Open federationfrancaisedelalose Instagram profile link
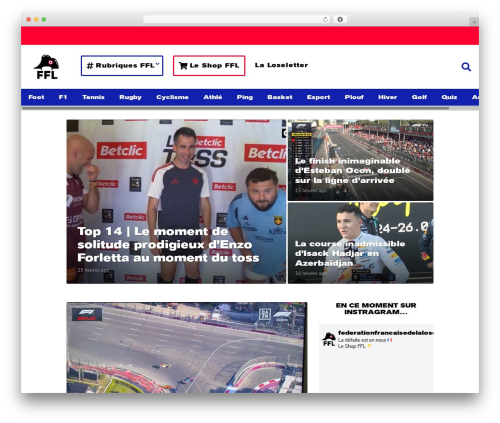Screen dimensions: 500x423 click(x=385, y=333)
